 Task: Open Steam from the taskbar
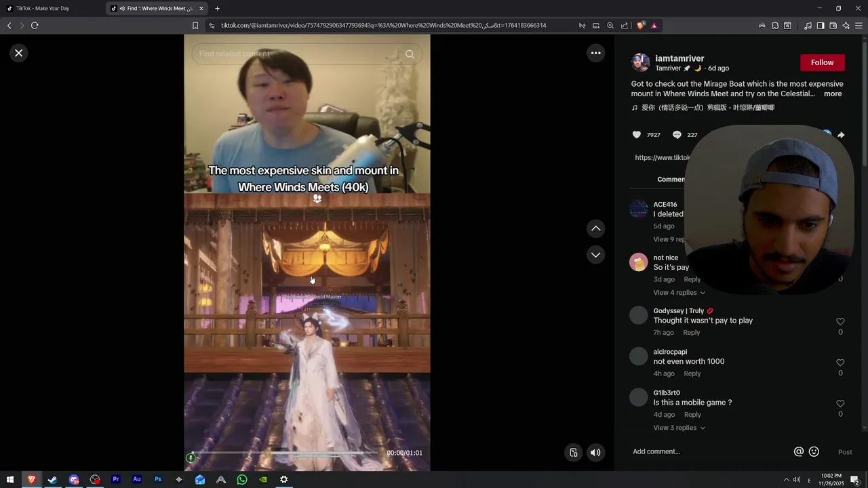52,479
